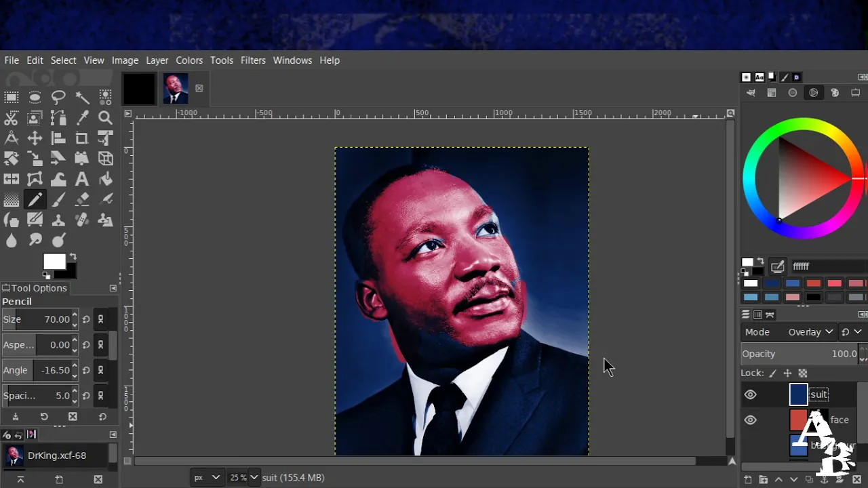The height and width of the screenshot is (488, 868).
Task: Open Tool Options panel configuration menu
Action: pyautogui.click(x=113, y=288)
